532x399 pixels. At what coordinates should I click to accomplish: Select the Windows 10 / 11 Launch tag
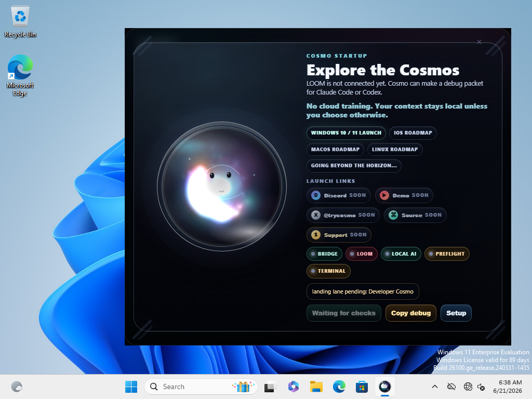pos(346,132)
